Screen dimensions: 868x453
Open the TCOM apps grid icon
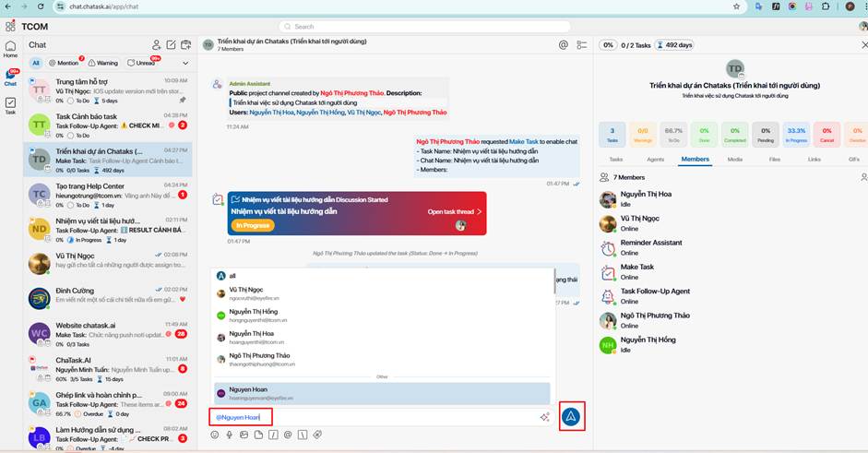pyautogui.click(x=10, y=26)
